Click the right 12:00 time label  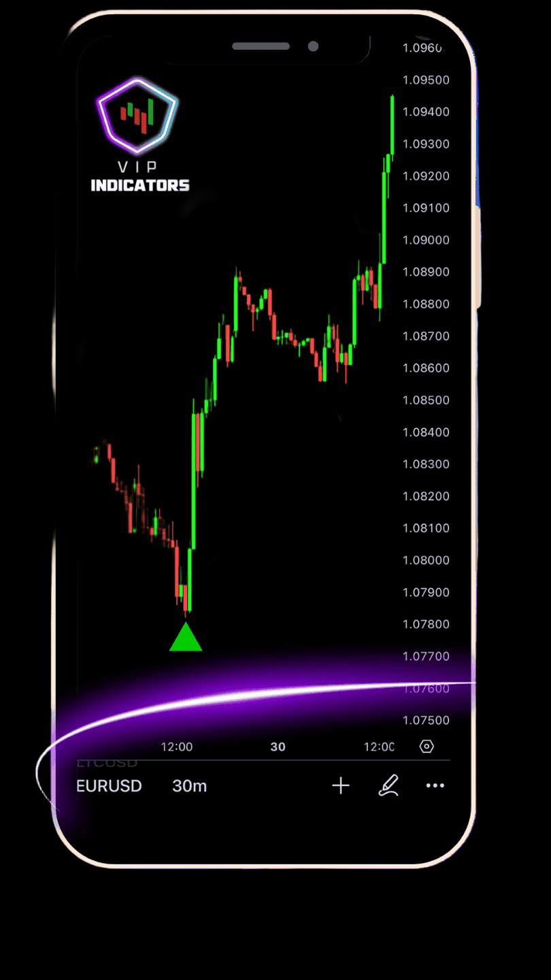(379, 747)
